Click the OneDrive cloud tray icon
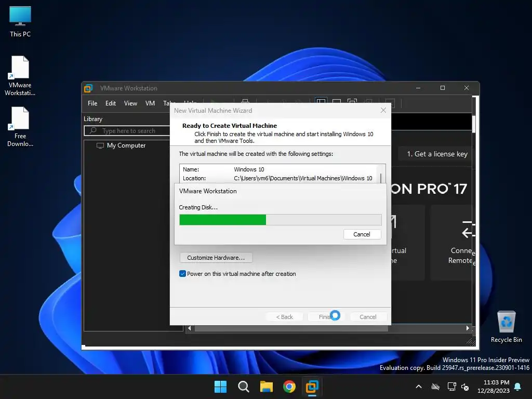The height and width of the screenshot is (399, 532). (435, 387)
